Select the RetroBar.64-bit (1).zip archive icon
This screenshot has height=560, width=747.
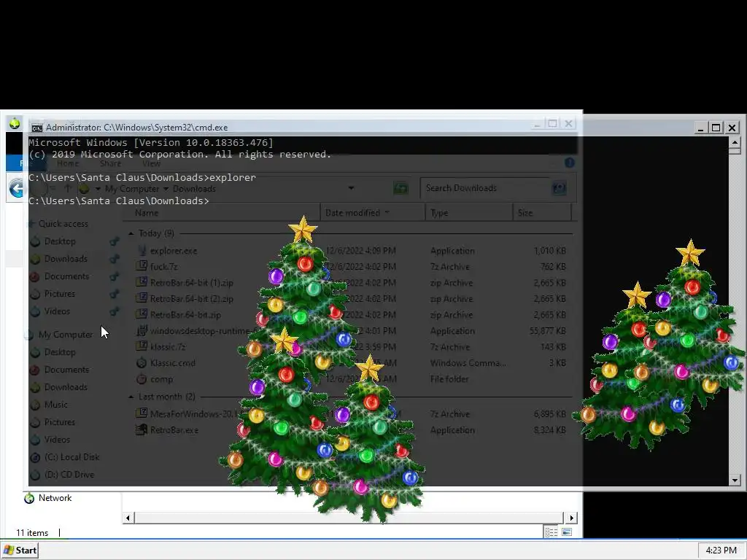coord(142,282)
